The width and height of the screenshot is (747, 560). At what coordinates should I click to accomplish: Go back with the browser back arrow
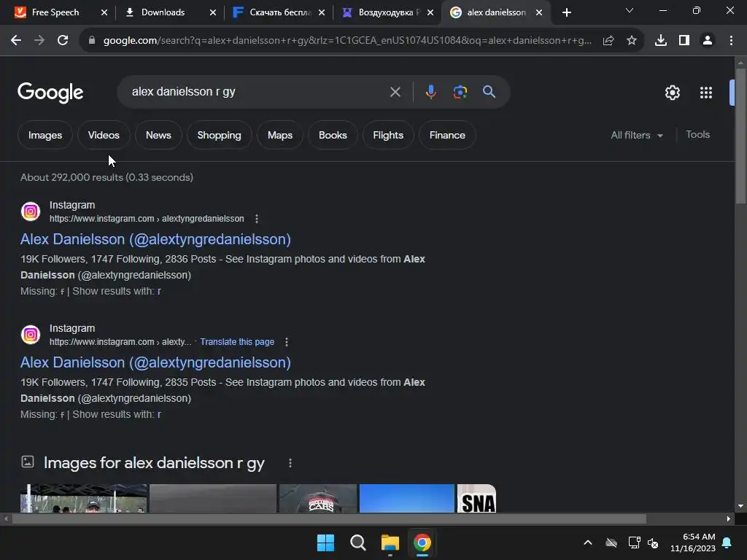pyautogui.click(x=16, y=41)
